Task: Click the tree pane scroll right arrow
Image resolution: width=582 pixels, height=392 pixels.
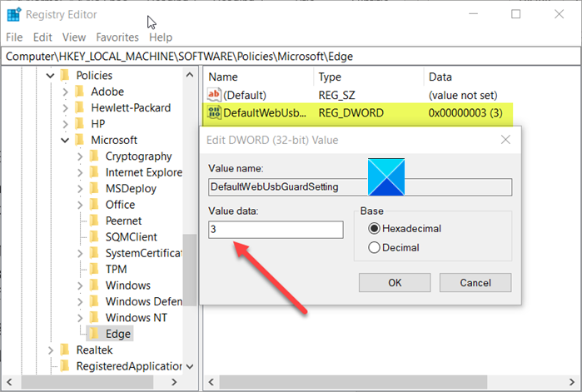Action: click(x=174, y=382)
